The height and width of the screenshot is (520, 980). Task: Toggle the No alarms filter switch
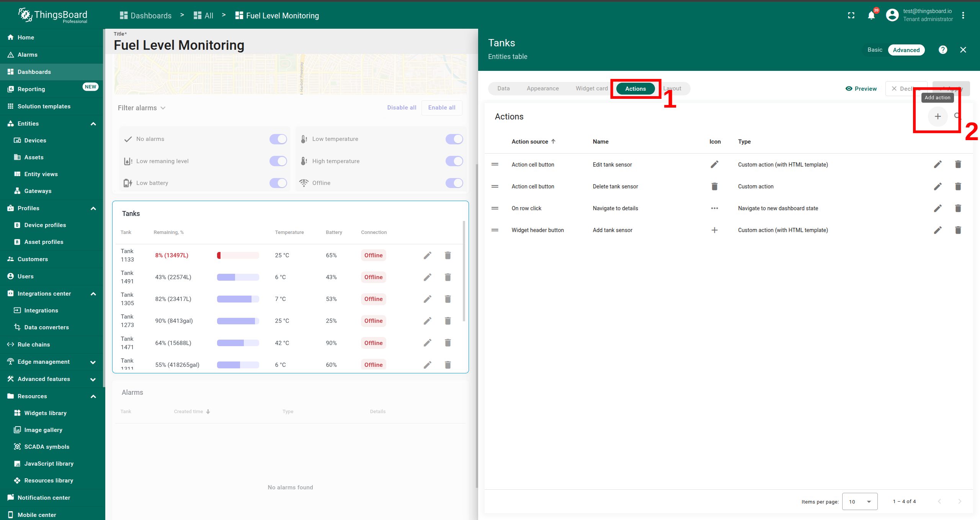click(278, 139)
